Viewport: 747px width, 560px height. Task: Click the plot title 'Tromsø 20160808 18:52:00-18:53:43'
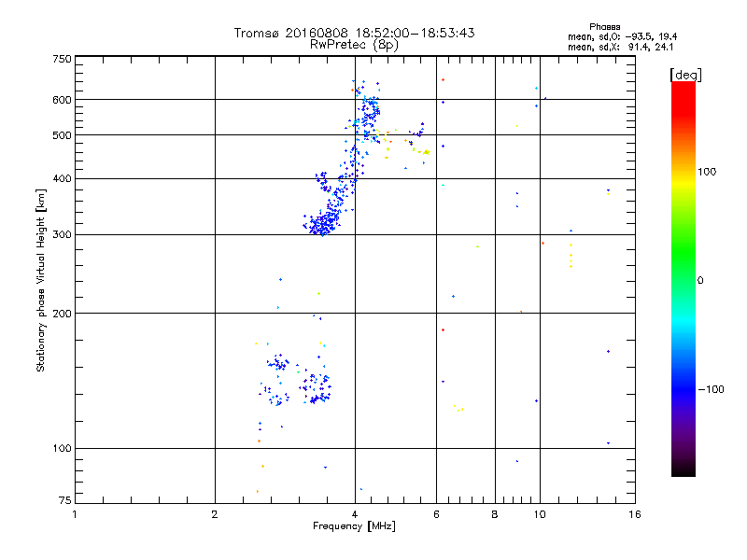[x=354, y=33]
